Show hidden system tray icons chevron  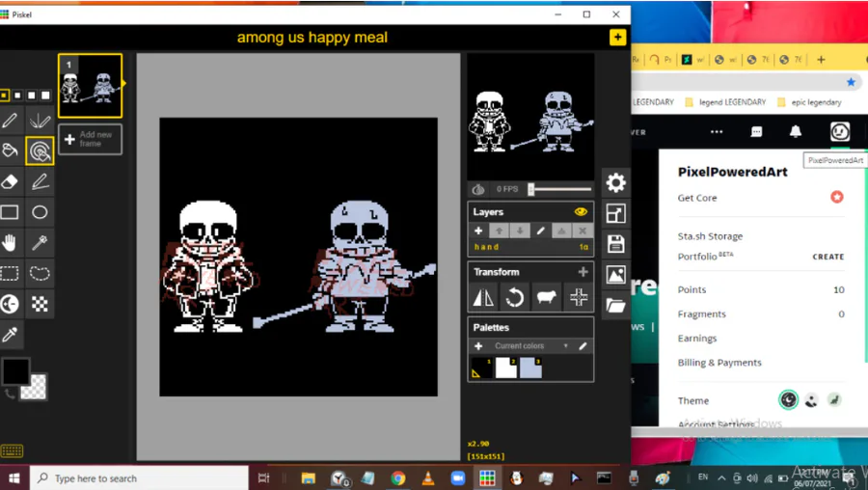[721, 477]
